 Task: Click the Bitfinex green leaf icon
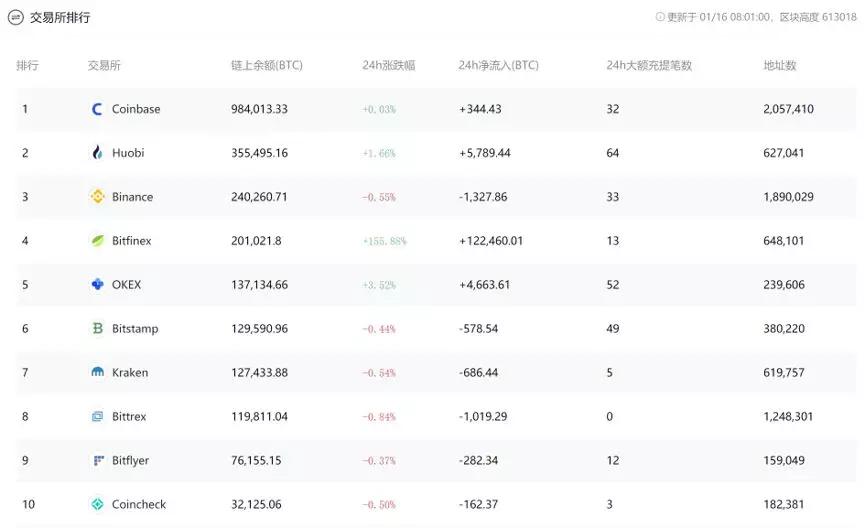(x=98, y=241)
